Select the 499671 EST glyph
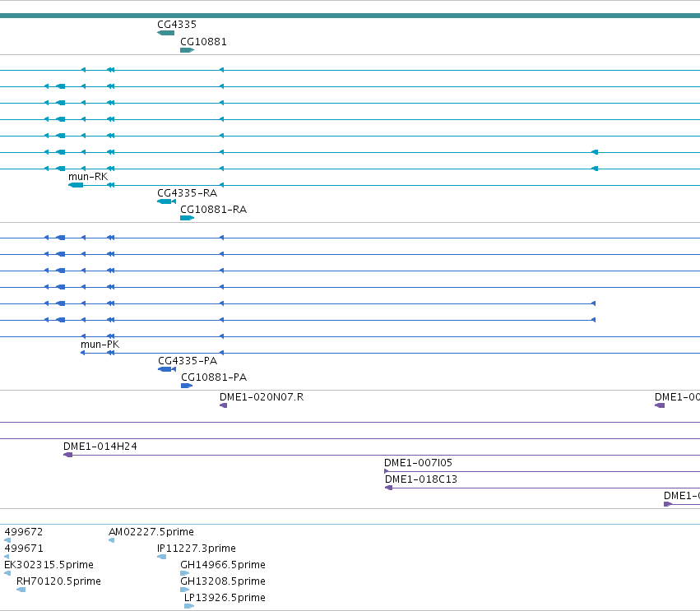 pyautogui.click(x=7, y=557)
